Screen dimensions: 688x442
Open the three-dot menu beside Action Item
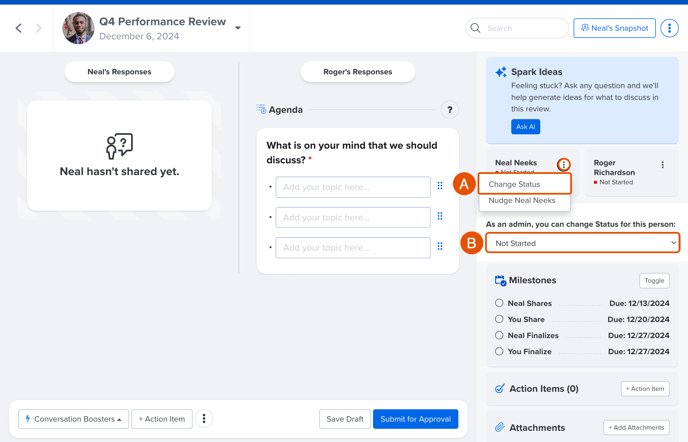(x=204, y=419)
